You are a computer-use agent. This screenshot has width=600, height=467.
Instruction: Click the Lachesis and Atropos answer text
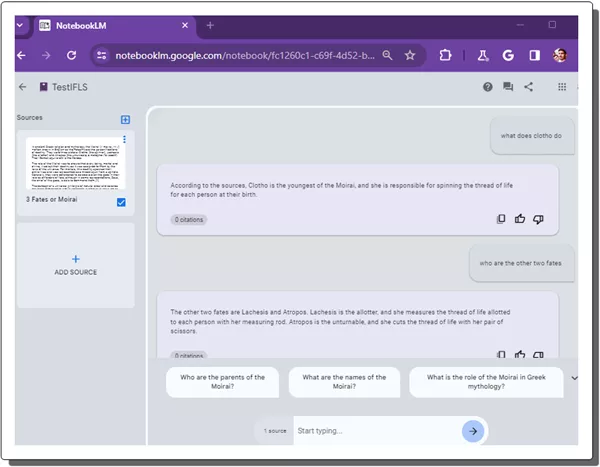tap(340, 322)
